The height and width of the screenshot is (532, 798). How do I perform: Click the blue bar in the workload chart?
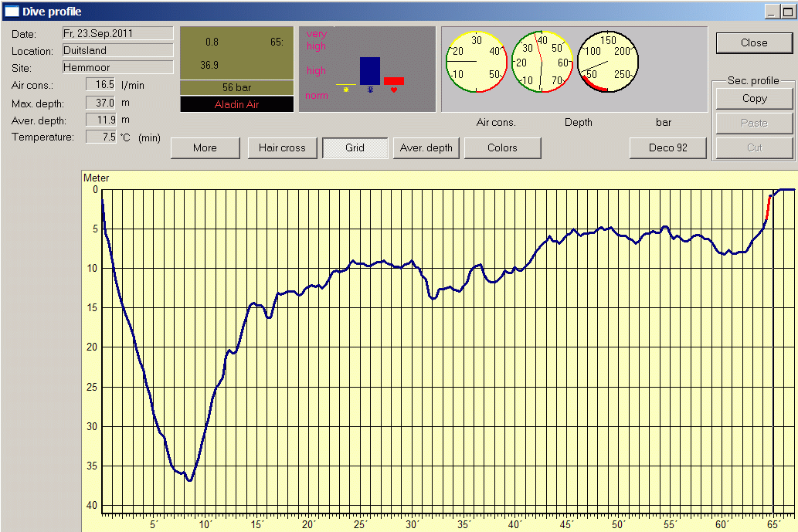(x=370, y=71)
